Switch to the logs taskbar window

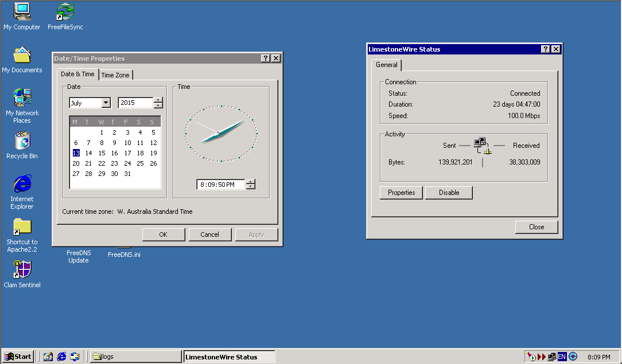pos(135,357)
